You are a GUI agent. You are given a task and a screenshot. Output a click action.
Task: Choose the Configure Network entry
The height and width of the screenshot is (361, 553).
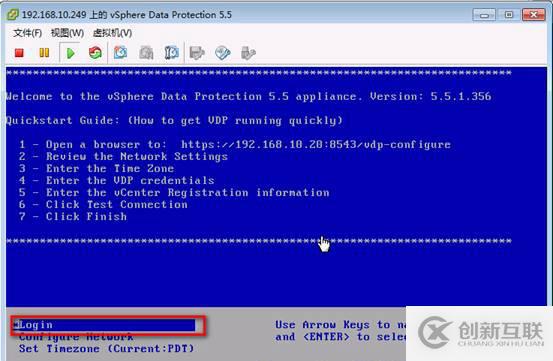[x=76, y=337]
